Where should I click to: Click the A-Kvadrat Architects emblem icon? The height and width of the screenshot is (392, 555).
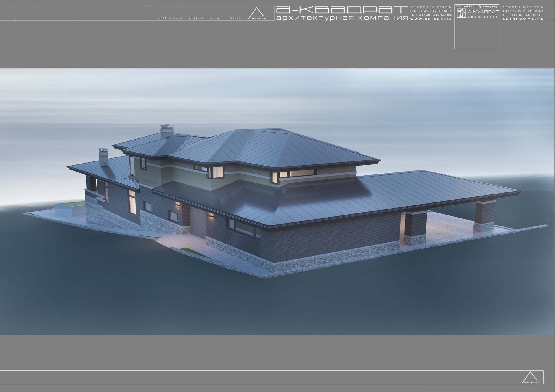[x=461, y=13]
